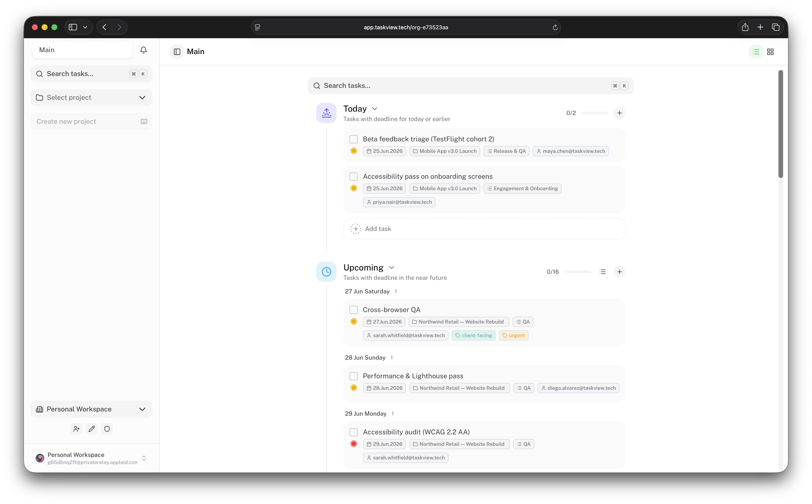Mark Performance & Lighthouse pass complete
Image resolution: width=812 pixels, height=504 pixels.
click(353, 376)
